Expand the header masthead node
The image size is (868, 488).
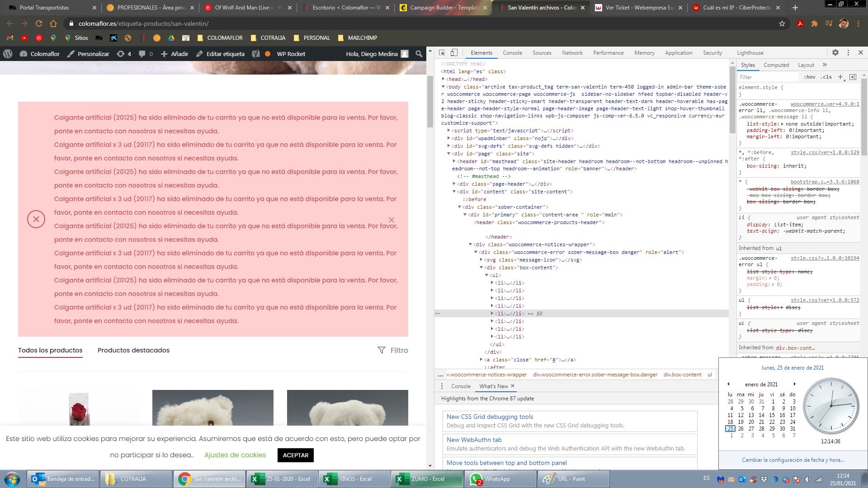click(454, 161)
